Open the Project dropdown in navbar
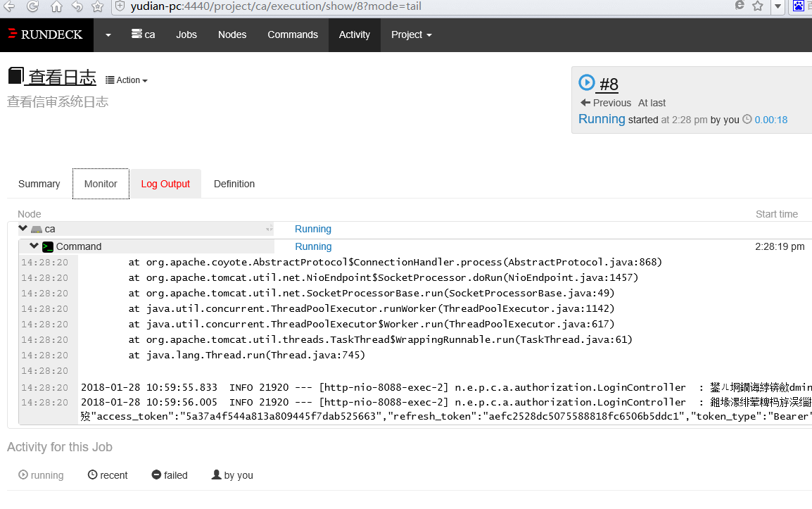Viewport: 812px width, 509px height. (411, 34)
